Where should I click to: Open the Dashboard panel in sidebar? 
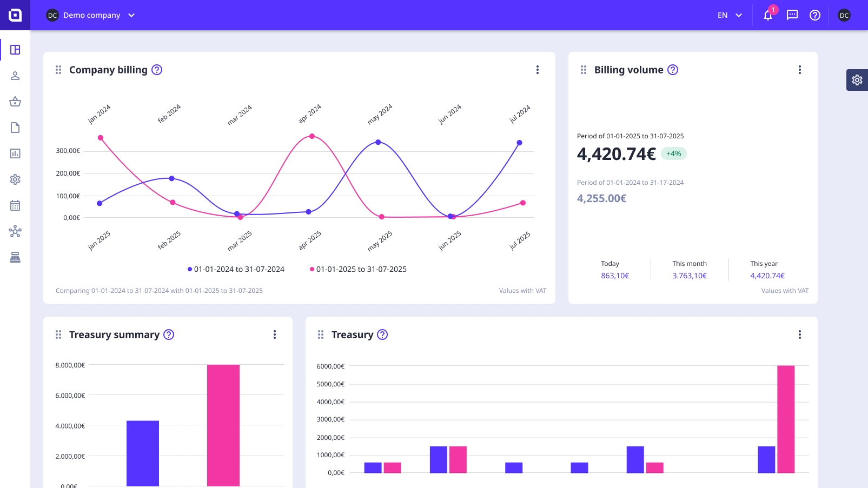(x=15, y=50)
